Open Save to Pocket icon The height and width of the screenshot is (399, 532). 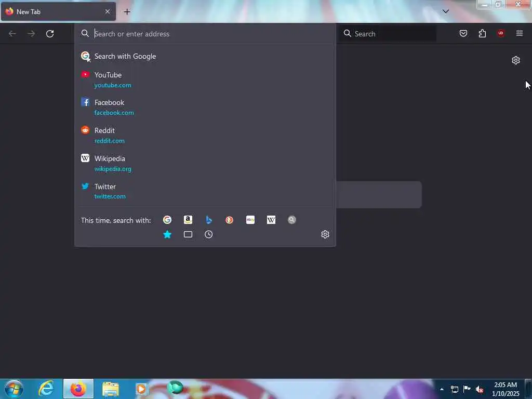tap(463, 33)
